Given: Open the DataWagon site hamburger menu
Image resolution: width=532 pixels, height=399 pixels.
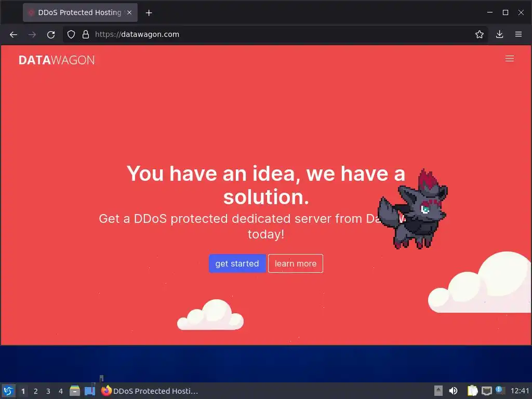Looking at the screenshot, I should point(510,59).
